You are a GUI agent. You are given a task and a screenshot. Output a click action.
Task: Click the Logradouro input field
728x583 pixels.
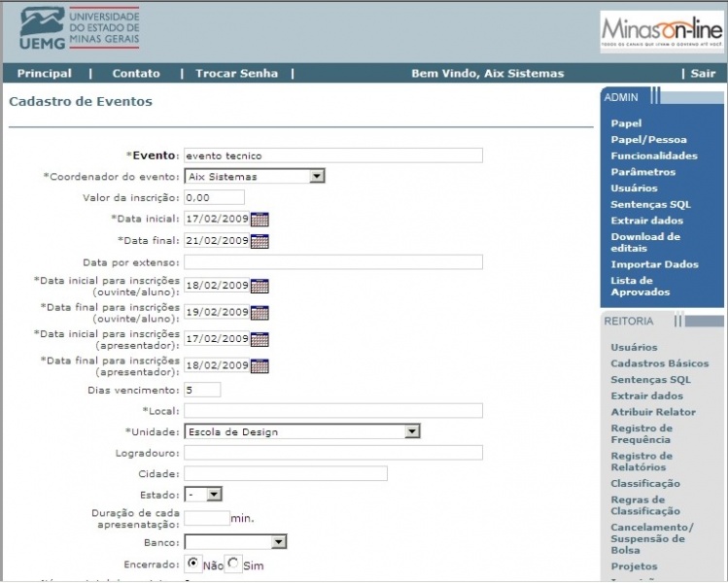[x=333, y=453]
